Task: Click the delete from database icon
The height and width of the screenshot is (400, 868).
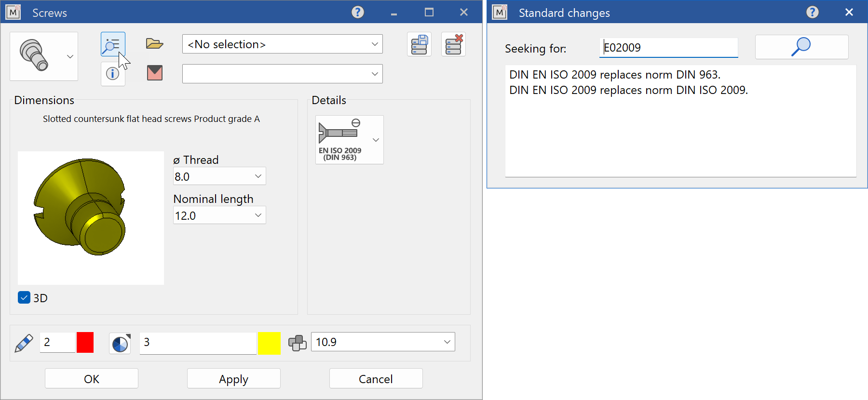Action: point(453,44)
